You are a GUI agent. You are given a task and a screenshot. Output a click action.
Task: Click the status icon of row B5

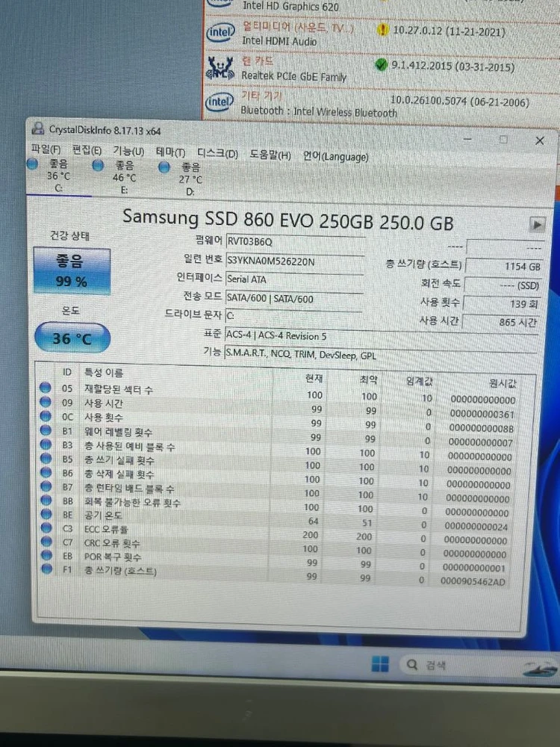46,459
